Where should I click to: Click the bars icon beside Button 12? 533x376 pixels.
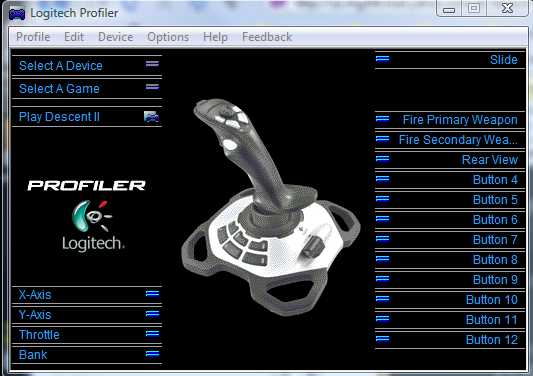pyautogui.click(x=382, y=339)
